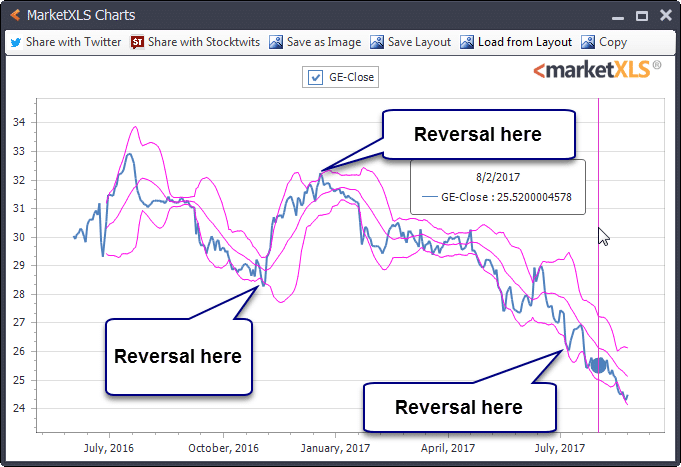Click the orange MarketXLS back arrow icon
This screenshot has width=681, height=467.
pos(15,15)
